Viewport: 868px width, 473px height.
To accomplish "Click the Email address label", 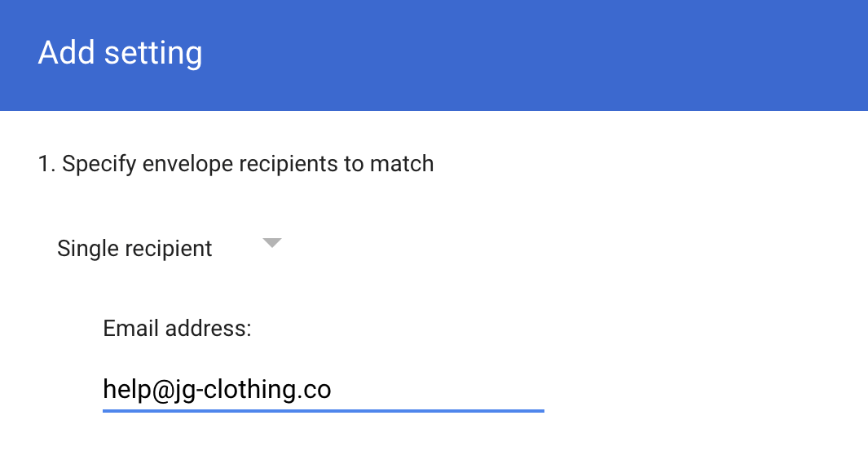I will pyautogui.click(x=177, y=328).
